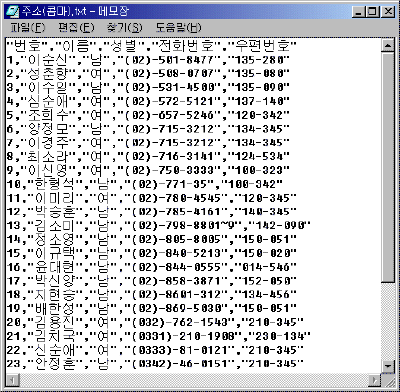Open the 편집(E) menu
400x392 pixels.
point(76,27)
